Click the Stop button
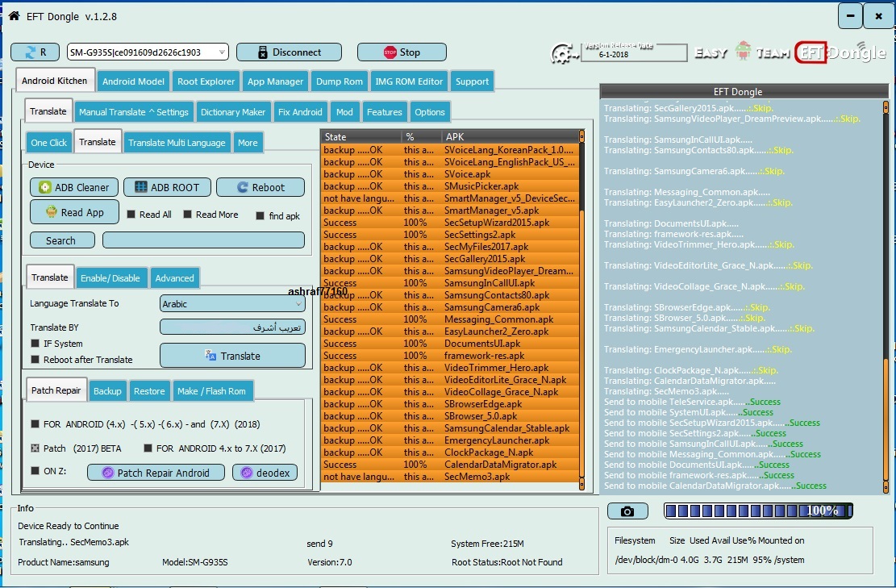This screenshot has height=588, width=896. (x=402, y=52)
